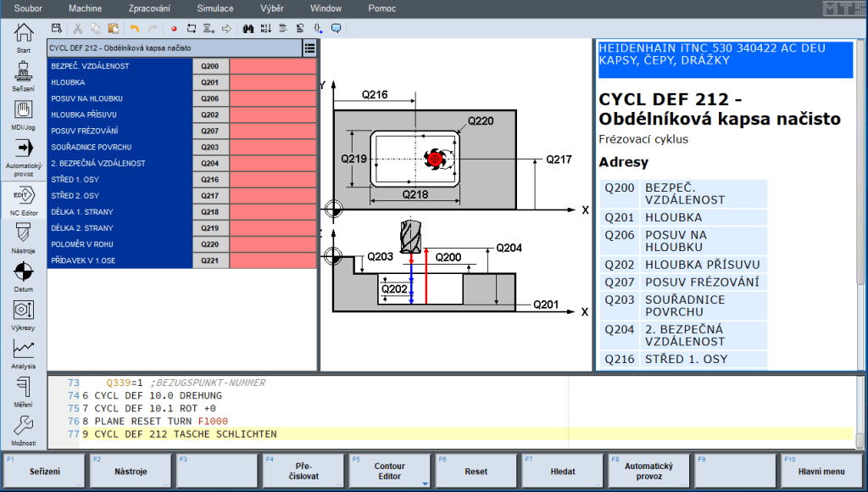Search program text with binoculars icon
This screenshot has width=868, height=492.
248,28
